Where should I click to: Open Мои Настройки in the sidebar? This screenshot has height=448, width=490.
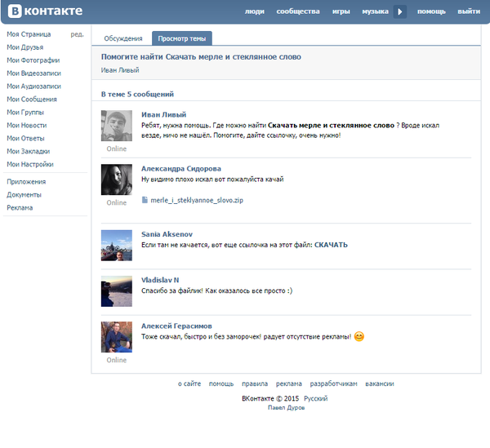pos(30,165)
